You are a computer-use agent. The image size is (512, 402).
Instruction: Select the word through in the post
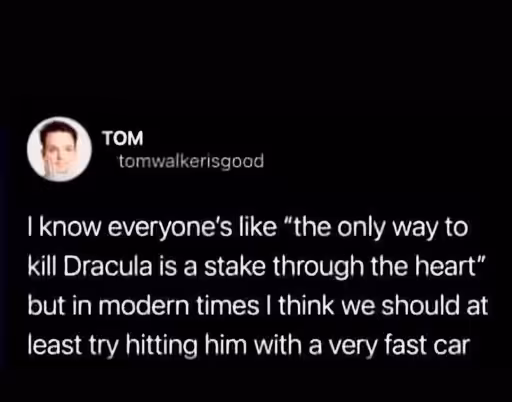click(x=318, y=267)
